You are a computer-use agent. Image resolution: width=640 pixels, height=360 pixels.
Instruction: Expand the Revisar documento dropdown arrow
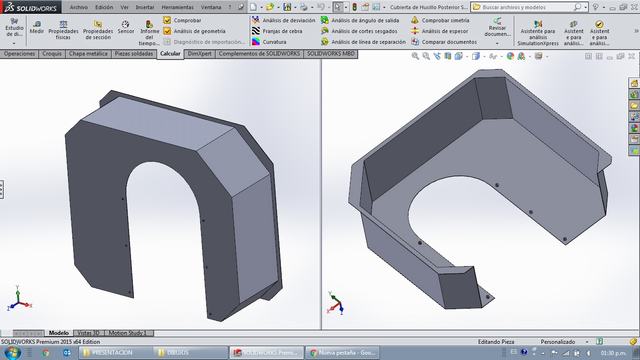coord(497,43)
